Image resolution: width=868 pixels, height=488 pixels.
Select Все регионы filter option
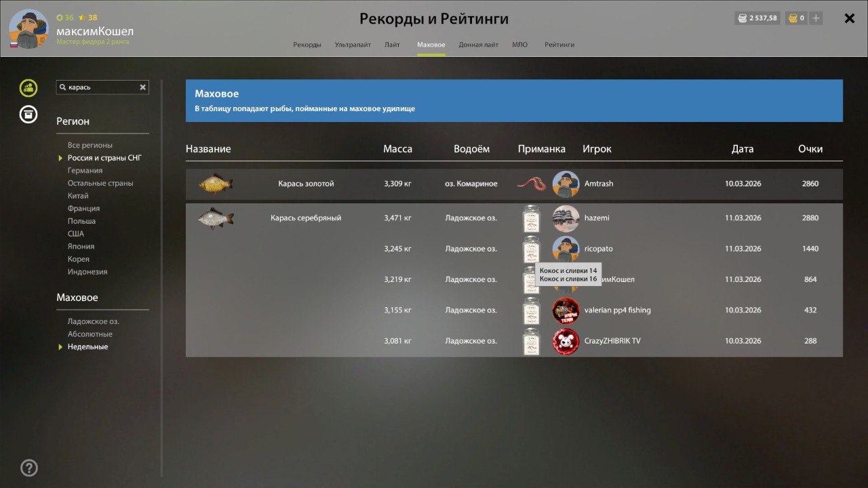[90, 145]
